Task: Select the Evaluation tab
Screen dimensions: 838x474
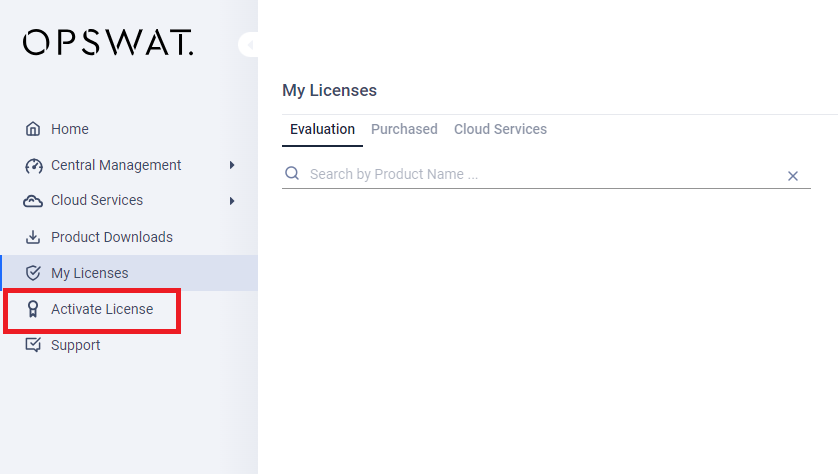Action: [x=322, y=130]
